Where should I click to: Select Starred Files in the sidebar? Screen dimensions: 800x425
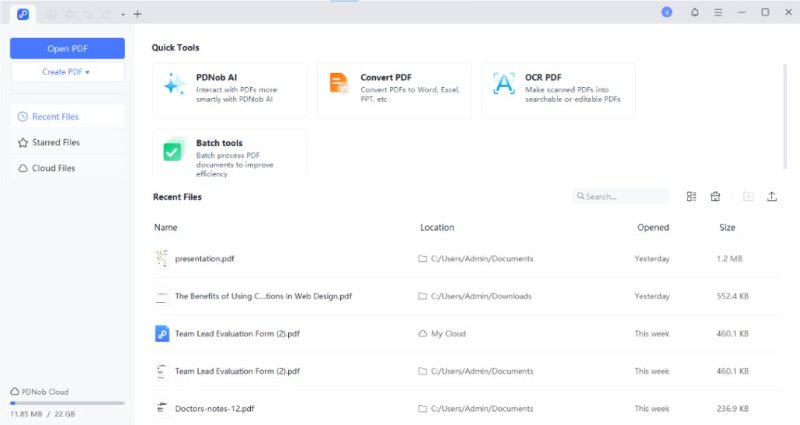click(x=56, y=143)
